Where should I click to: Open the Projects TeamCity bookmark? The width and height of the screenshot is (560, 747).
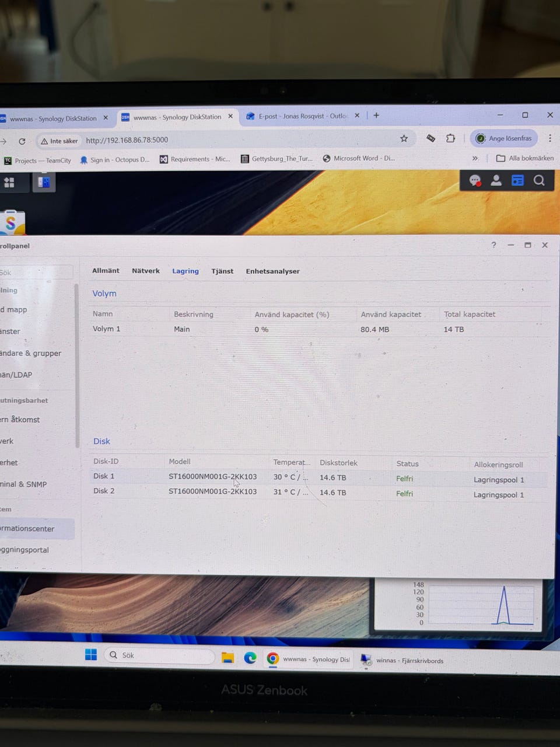tap(38, 160)
